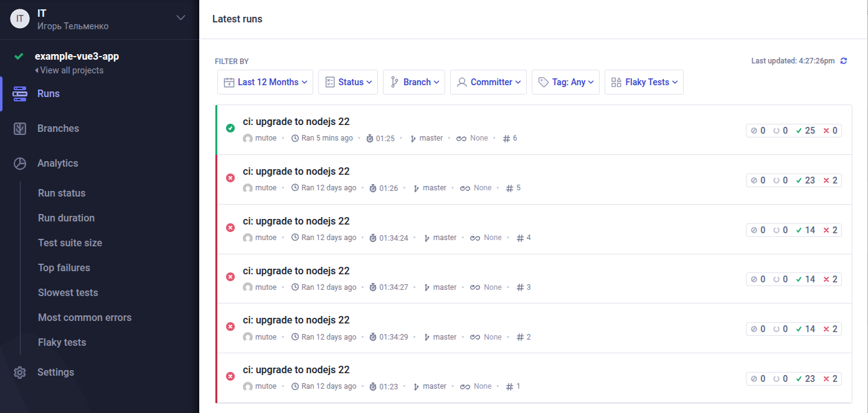
Task: Open run #3 titled ci: upgrade to nodejs 22
Action: point(296,271)
